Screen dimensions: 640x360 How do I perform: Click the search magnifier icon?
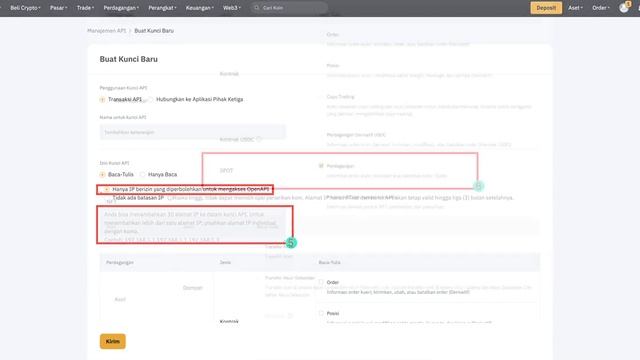(257, 8)
